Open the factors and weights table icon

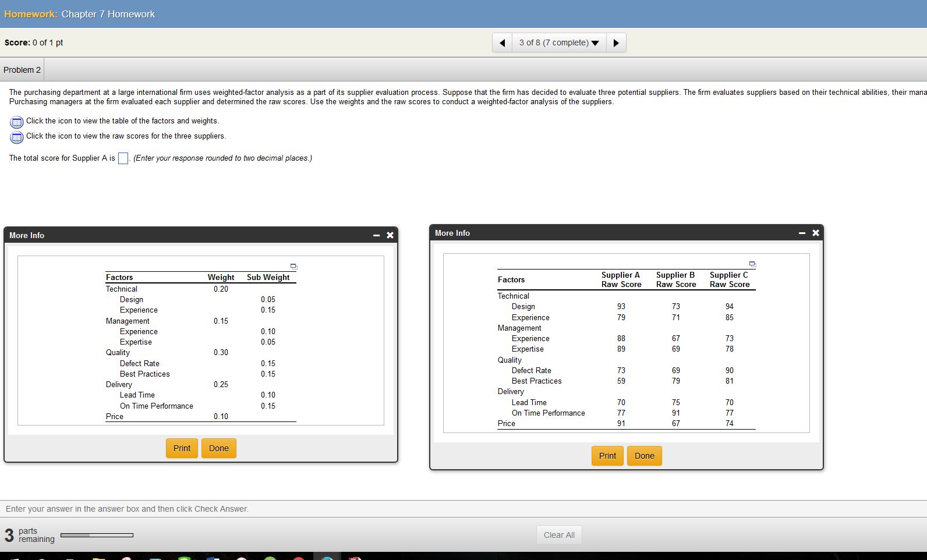click(x=17, y=122)
